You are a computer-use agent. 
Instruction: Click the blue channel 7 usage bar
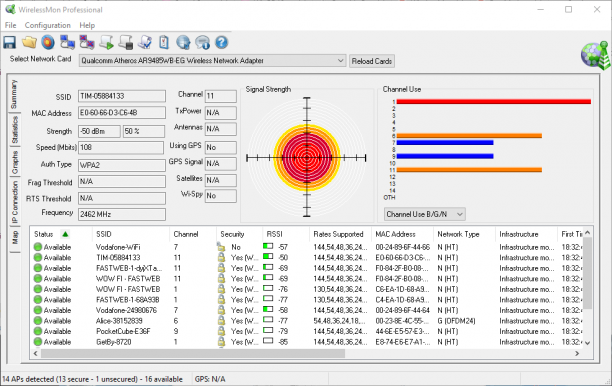click(445, 142)
